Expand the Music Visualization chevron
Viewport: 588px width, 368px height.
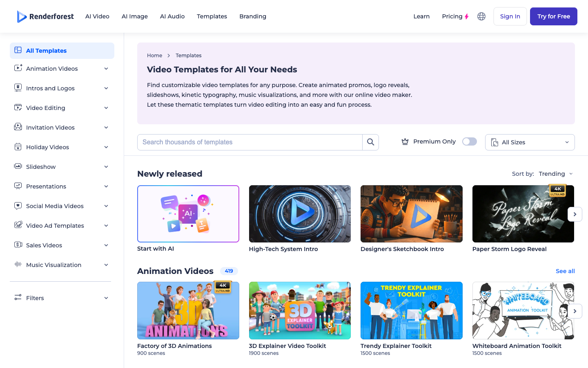106,265
